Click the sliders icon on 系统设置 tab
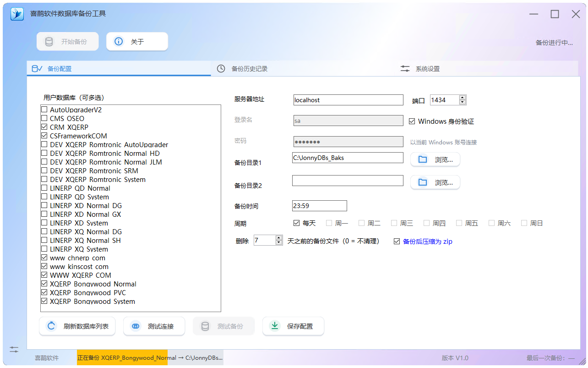588x368 pixels. pos(405,69)
